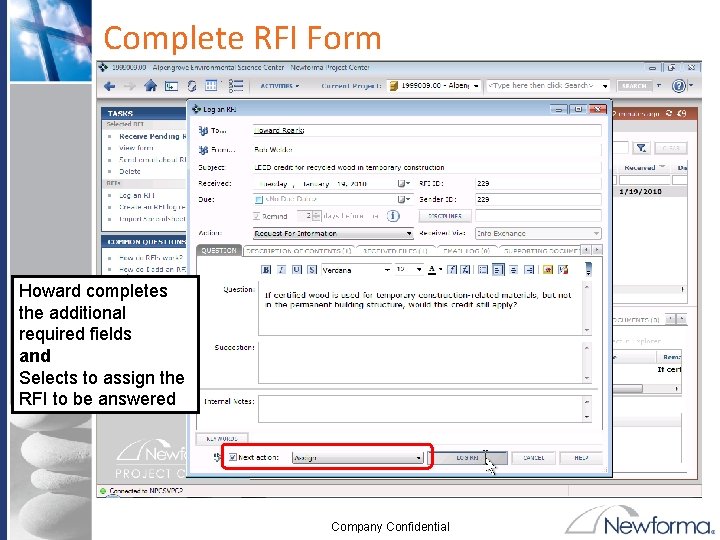Click the Clear button in background panel

670,148
